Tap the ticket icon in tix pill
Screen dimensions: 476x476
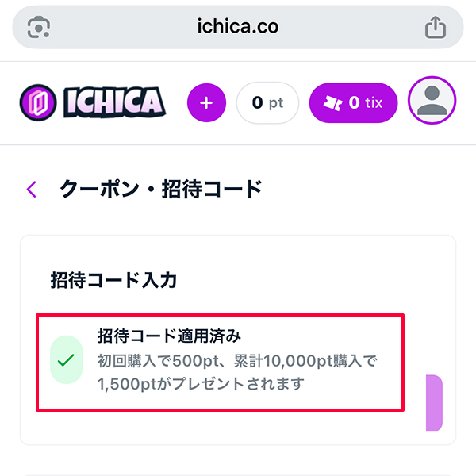tap(333, 103)
